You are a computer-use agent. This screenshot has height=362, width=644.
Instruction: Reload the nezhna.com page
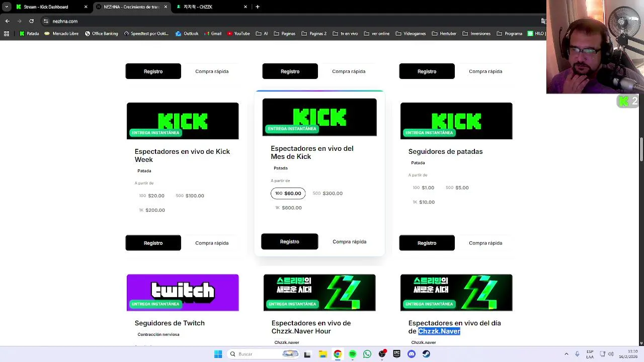pyautogui.click(x=31, y=21)
